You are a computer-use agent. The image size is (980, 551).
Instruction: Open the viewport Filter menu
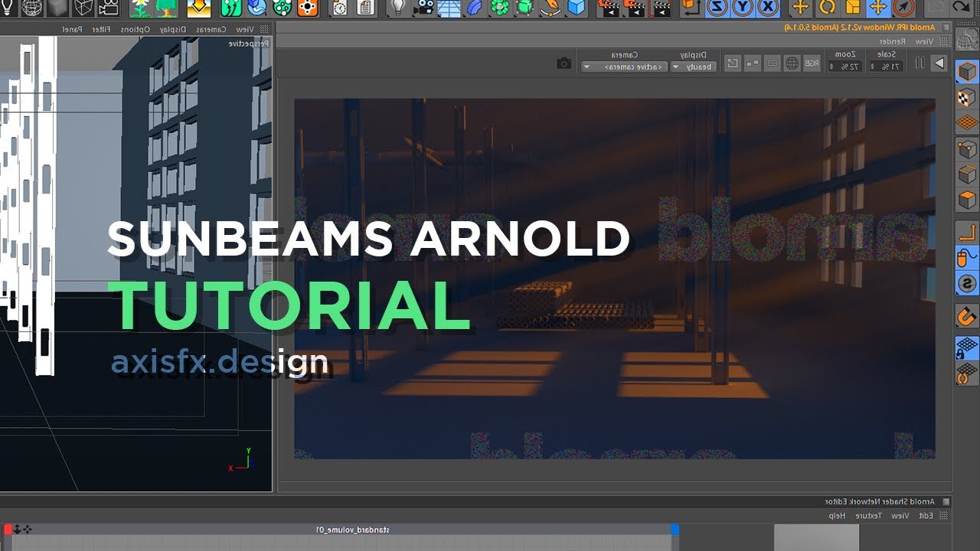(x=100, y=29)
